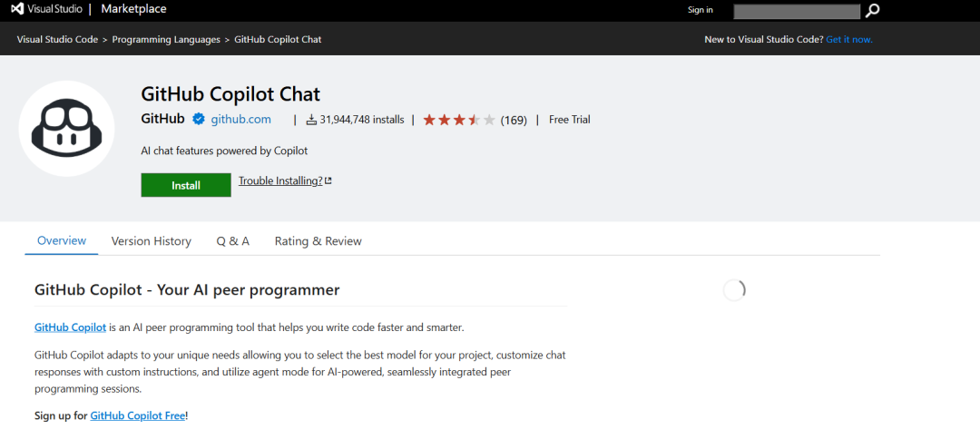Click the GitHub Copilot Chat extension logo

pyautogui.click(x=66, y=128)
